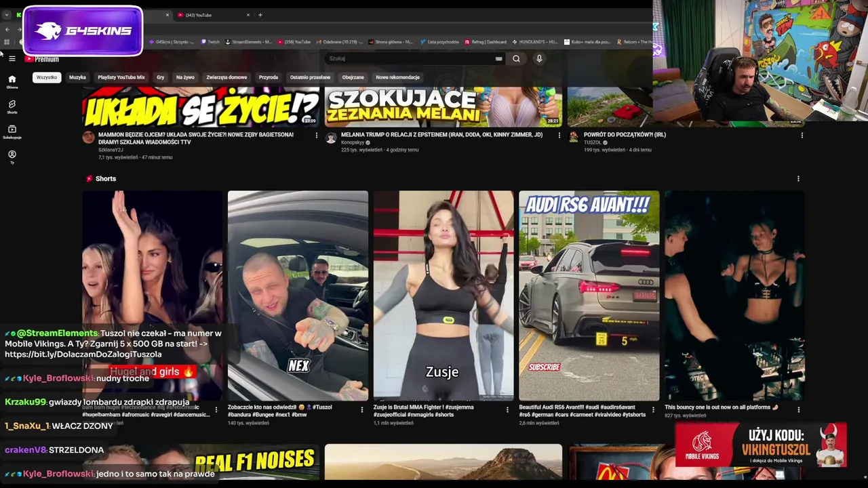Open the Ty profile sidebar item
This screenshot has width=868, height=488.
(x=12, y=157)
